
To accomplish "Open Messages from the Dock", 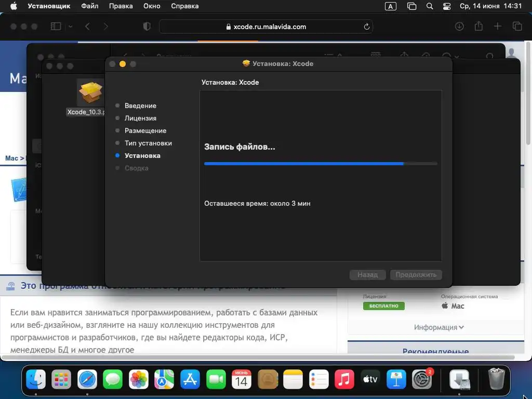I will tap(113, 379).
